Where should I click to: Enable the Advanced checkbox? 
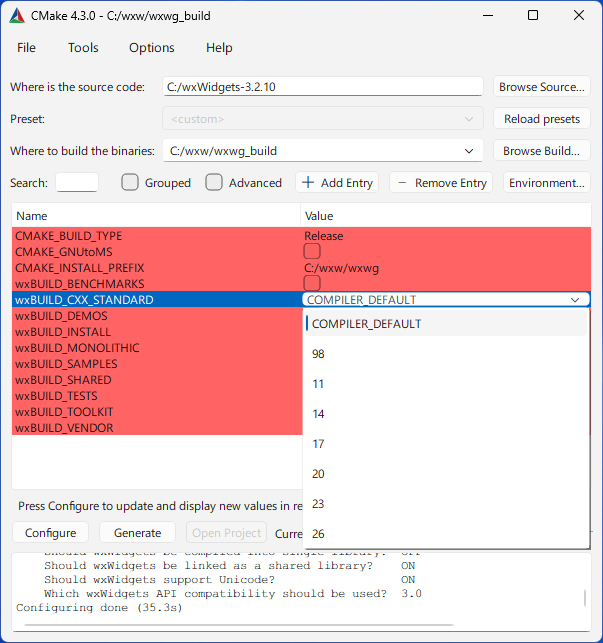pos(214,182)
